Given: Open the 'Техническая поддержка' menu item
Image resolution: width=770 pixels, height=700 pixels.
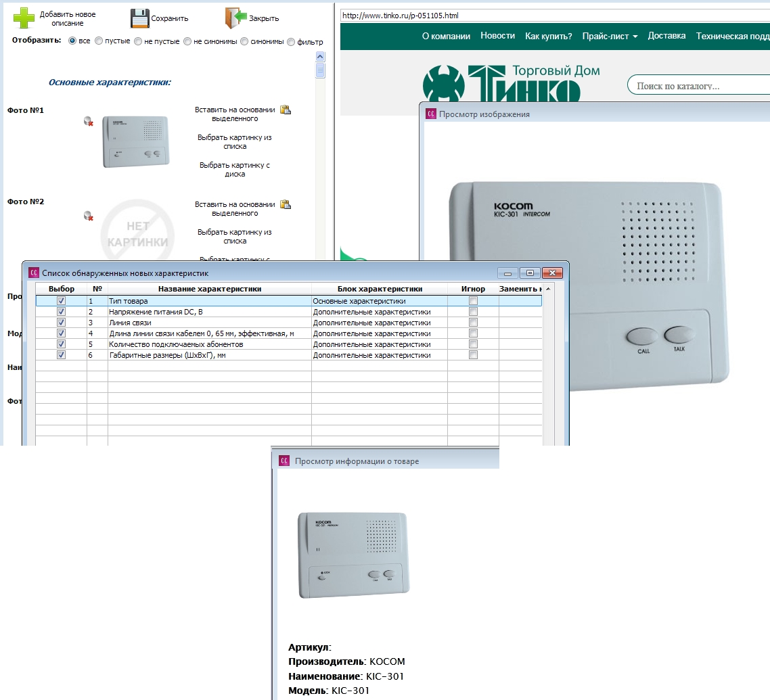Looking at the screenshot, I should pyautogui.click(x=733, y=36).
